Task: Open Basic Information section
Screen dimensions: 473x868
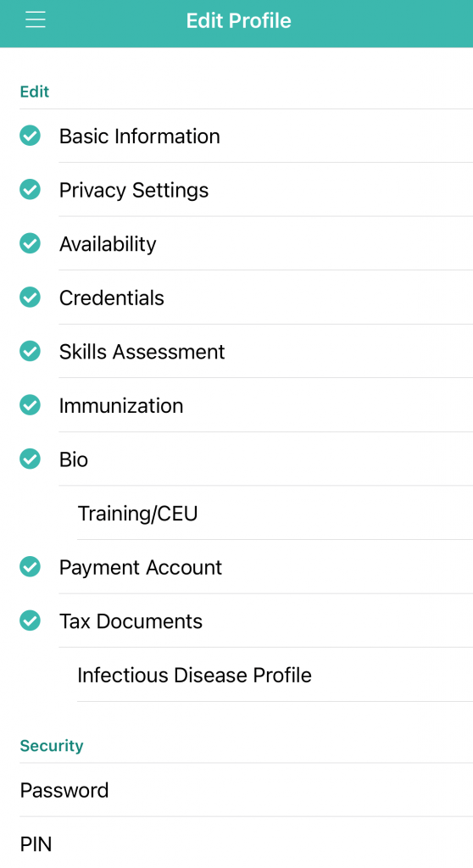Action: (236, 136)
